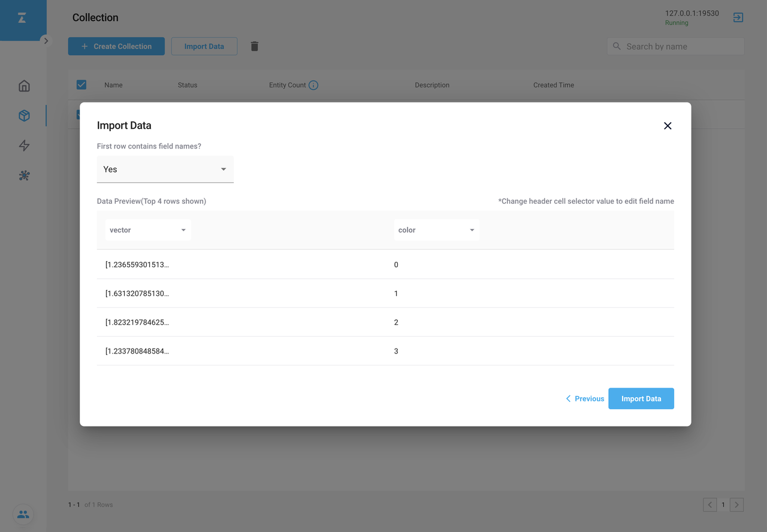Click the Create Collection button
The image size is (767, 532).
[116, 46]
